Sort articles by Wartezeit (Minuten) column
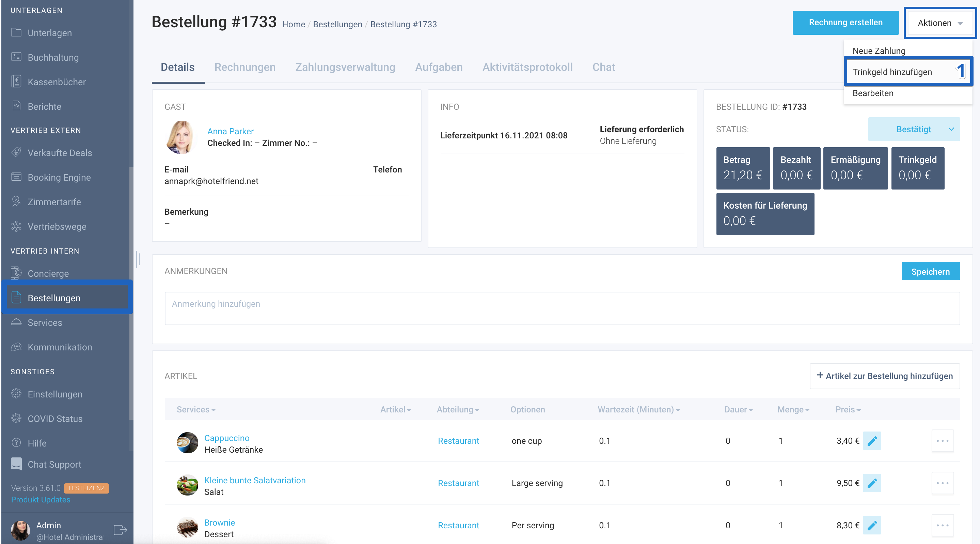The width and height of the screenshot is (980, 544). [639, 410]
